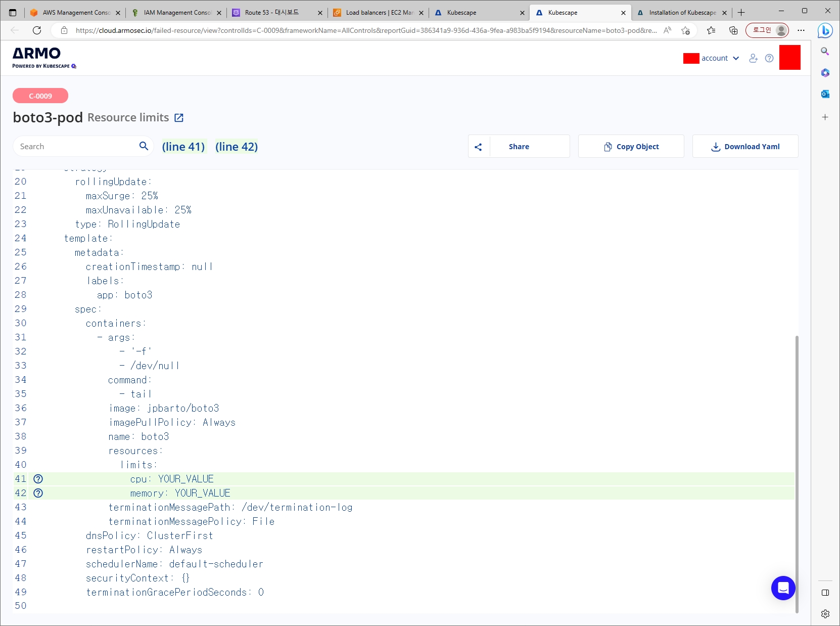Screen dimensions: 840x626
Task: Open help for line 42 memory
Action: 38,493
